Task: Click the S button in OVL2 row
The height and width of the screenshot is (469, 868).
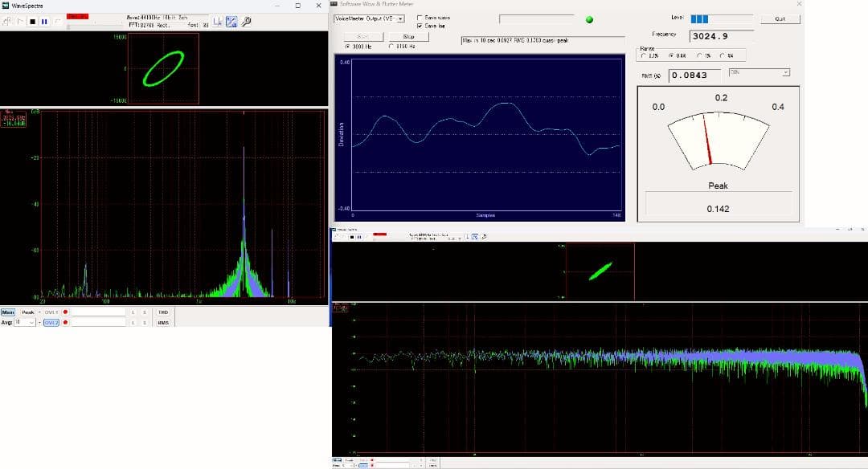Action: click(x=145, y=323)
